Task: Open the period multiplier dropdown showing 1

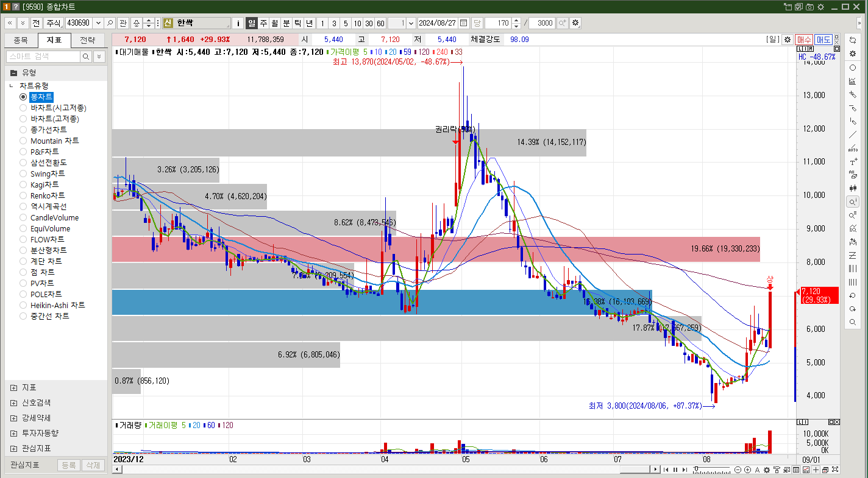Action: click(x=411, y=23)
